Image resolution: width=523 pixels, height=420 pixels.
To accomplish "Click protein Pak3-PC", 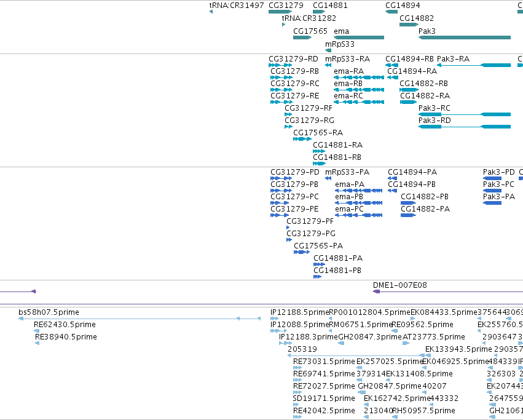I will [x=498, y=184].
